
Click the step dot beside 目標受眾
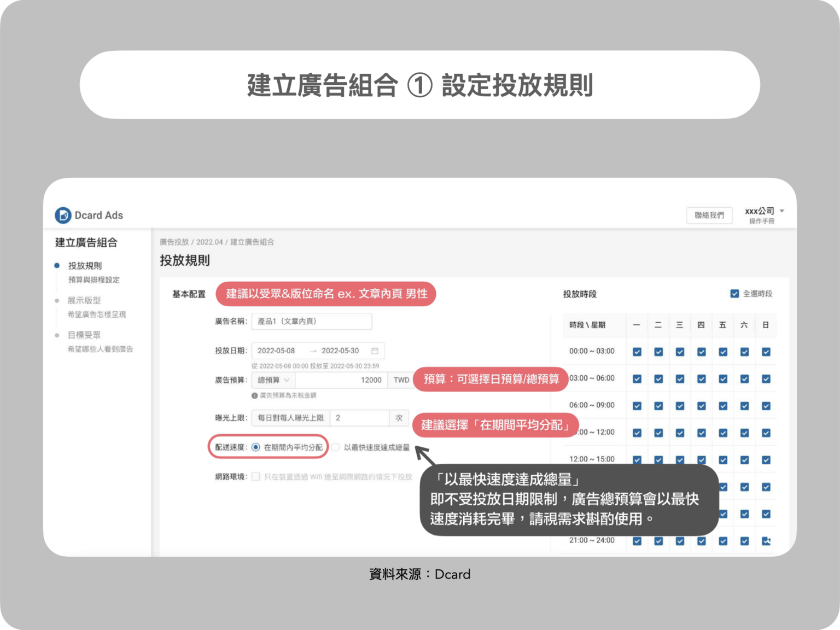pos(57,335)
